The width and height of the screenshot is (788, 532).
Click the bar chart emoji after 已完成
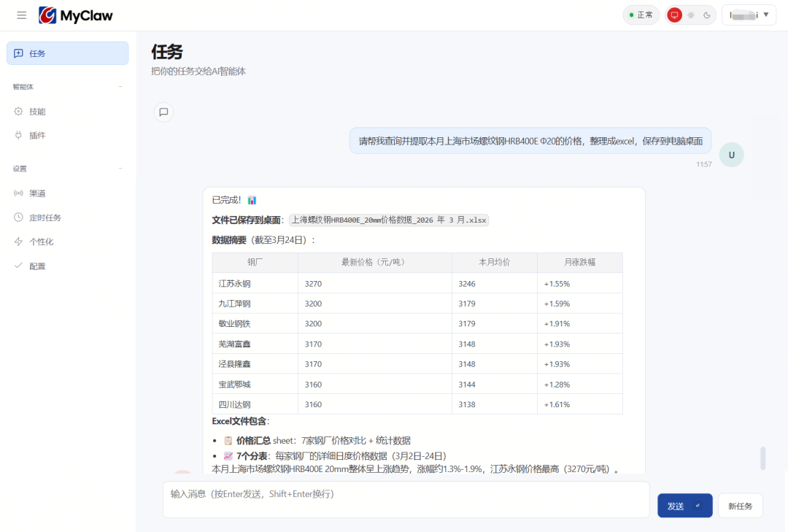click(x=252, y=200)
